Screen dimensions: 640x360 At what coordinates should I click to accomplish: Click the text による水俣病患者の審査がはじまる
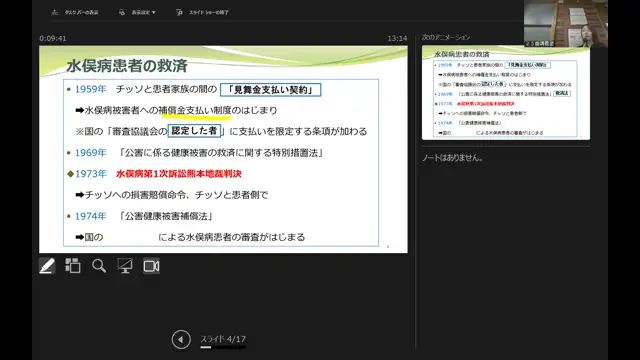point(231,237)
